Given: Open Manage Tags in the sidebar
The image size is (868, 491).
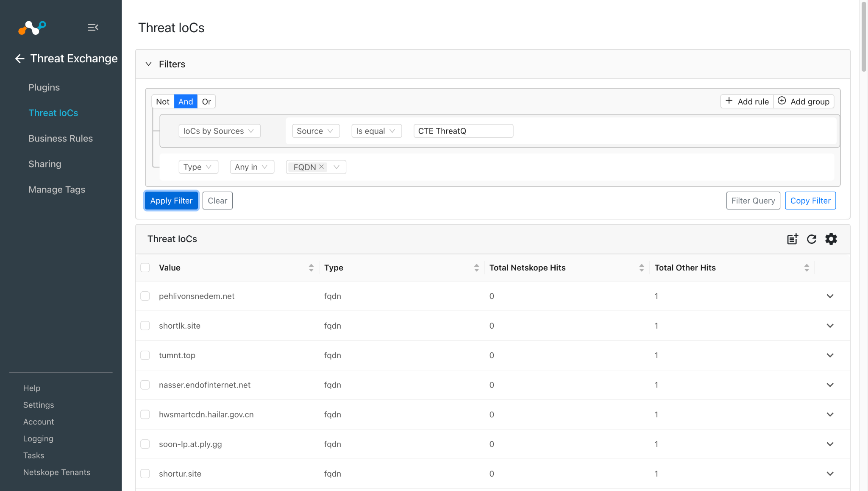Looking at the screenshot, I should tap(57, 190).
